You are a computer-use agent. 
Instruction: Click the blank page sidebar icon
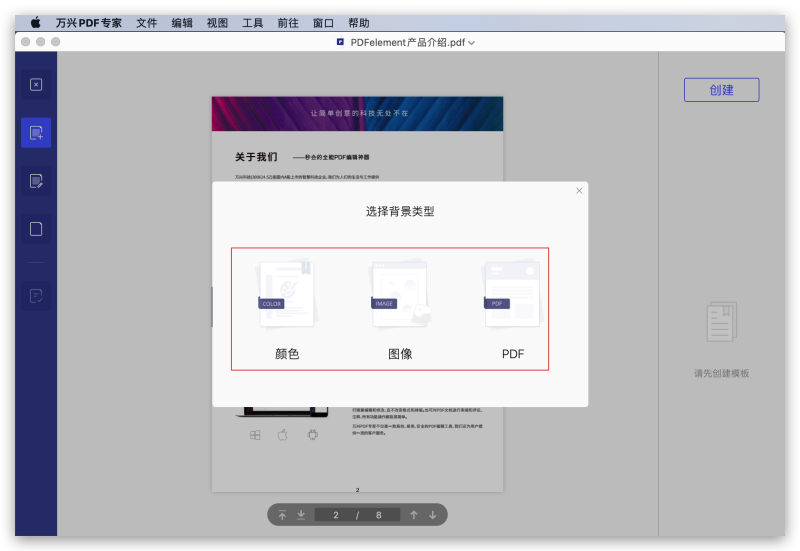pyautogui.click(x=36, y=229)
